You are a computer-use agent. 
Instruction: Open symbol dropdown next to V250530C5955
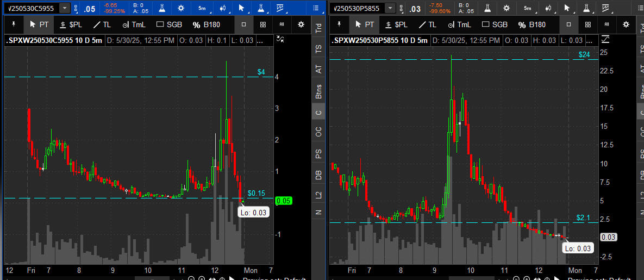65,8
